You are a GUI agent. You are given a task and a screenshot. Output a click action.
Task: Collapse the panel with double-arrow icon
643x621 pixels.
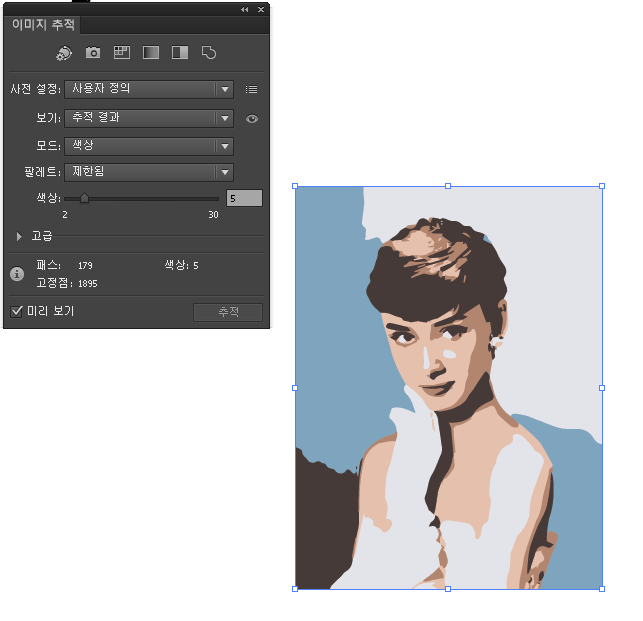244,9
